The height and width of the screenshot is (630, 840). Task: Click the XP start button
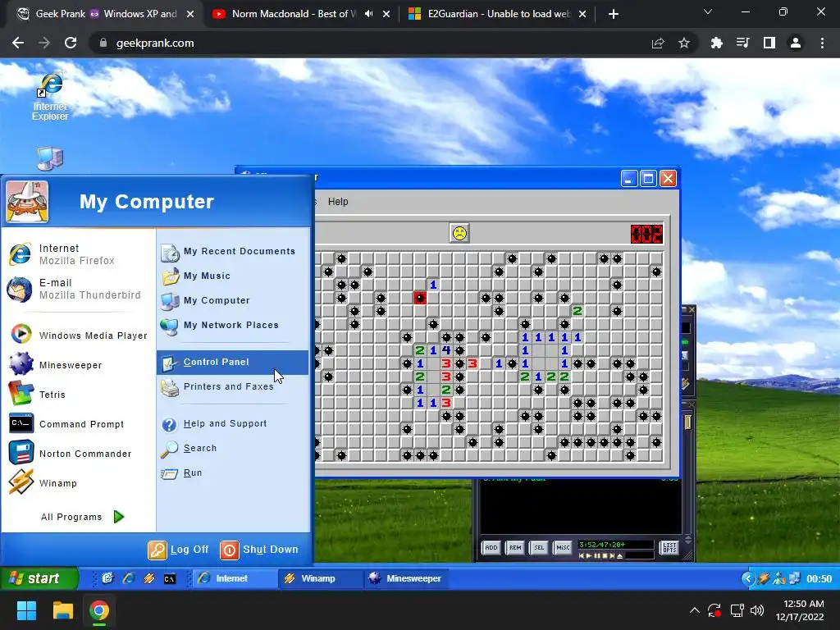coord(39,578)
